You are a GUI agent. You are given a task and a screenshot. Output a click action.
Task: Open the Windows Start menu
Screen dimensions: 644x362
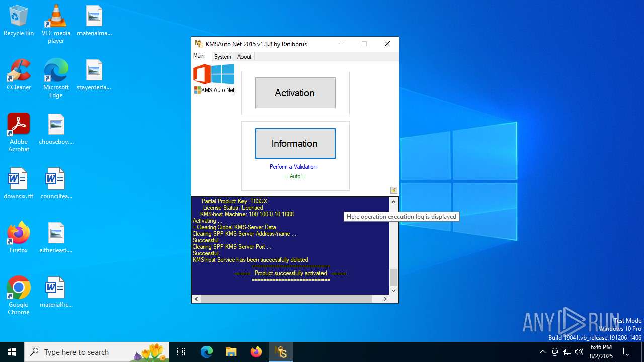tap(12, 352)
